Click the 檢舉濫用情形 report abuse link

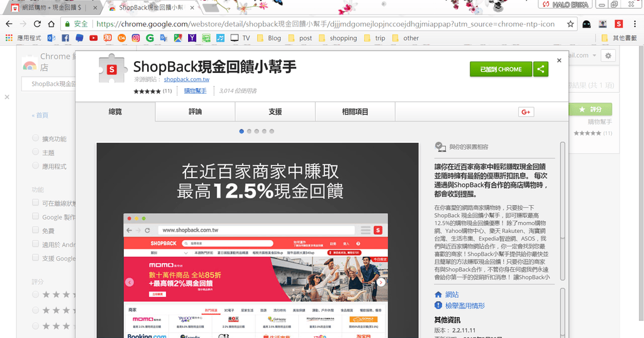[x=465, y=306]
